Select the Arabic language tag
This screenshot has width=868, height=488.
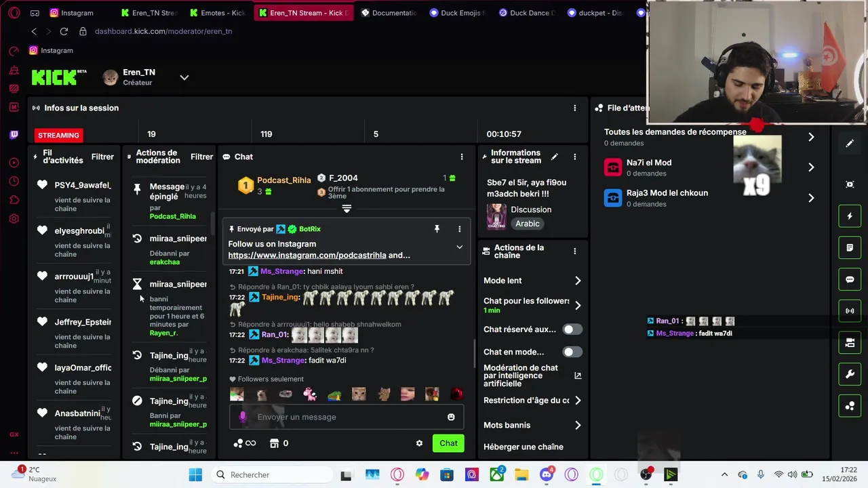(527, 224)
